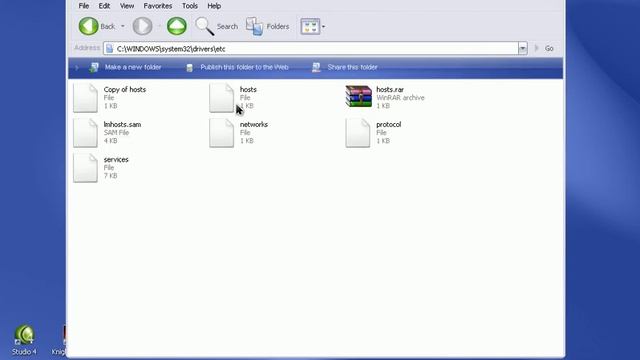Click the protocol file name
This screenshot has width=640, height=360.
(389, 124)
